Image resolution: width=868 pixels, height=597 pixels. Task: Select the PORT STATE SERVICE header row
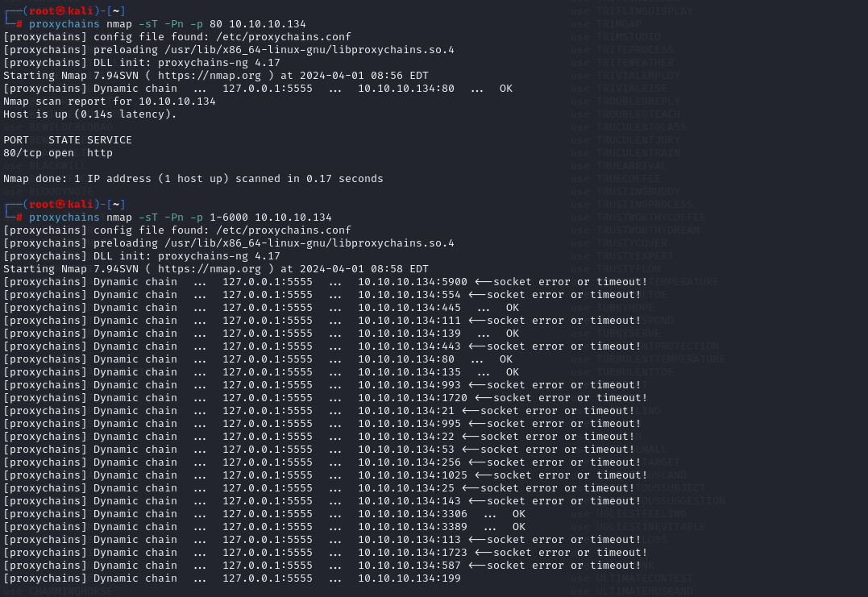68,140
